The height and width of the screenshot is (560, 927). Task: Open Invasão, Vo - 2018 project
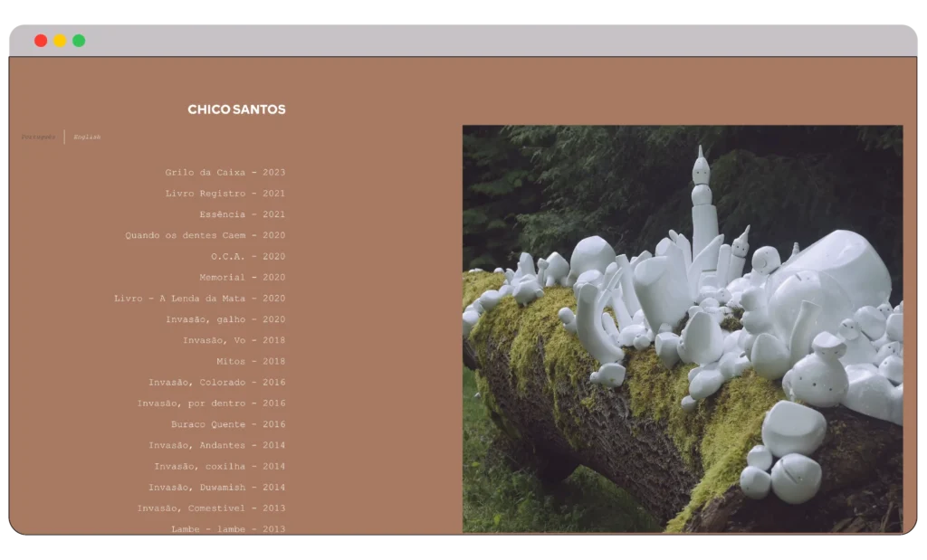coord(234,340)
